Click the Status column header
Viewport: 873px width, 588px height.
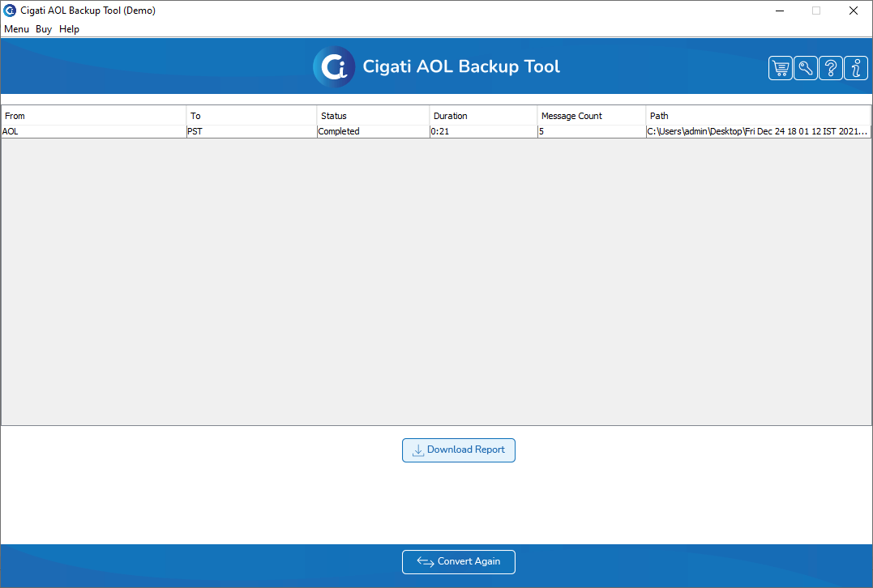tap(373, 116)
